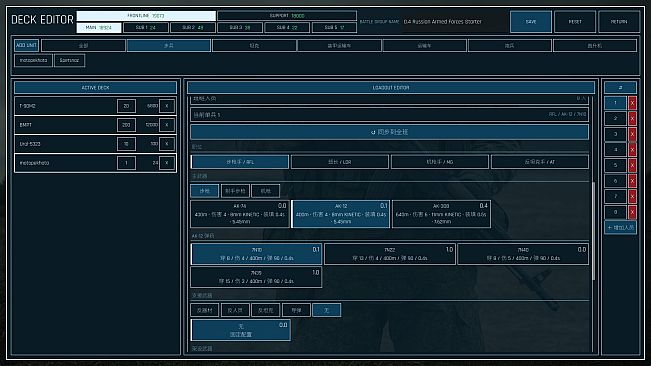Image resolution: width=651 pixels, height=366 pixels.
Task: Click the LOADOUT EDITOR header
Action: click(x=391, y=88)
